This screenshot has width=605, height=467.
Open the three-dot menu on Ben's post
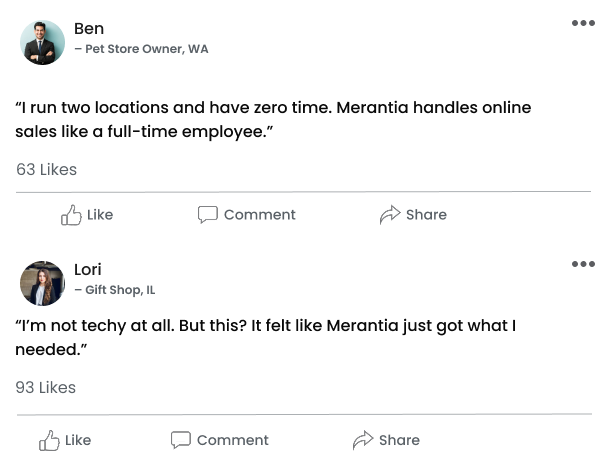pos(583,23)
